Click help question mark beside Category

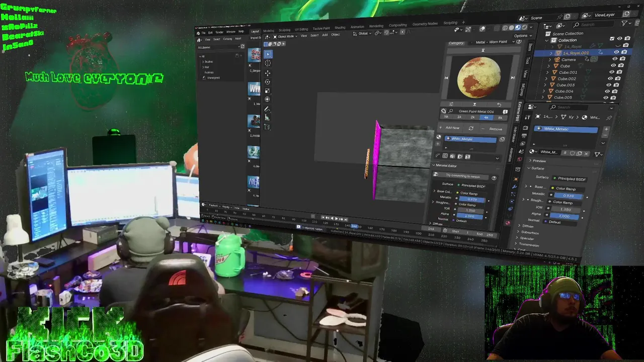click(x=519, y=42)
